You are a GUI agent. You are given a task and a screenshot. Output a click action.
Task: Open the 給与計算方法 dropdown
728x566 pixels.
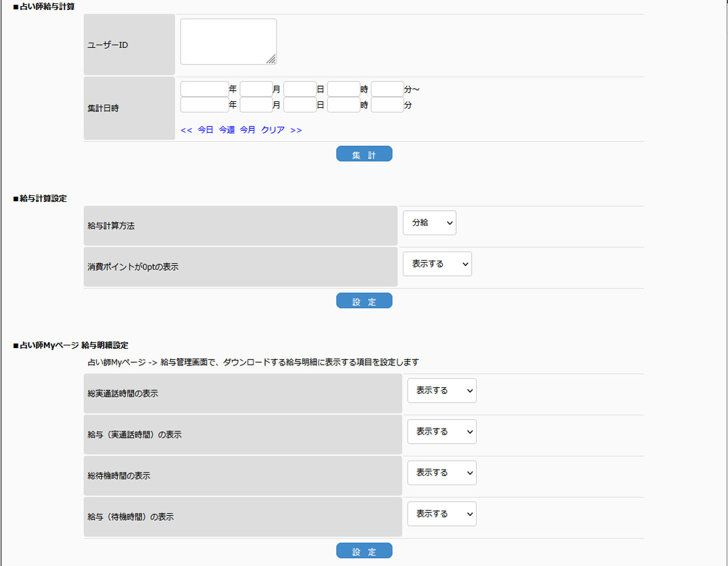(429, 223)
